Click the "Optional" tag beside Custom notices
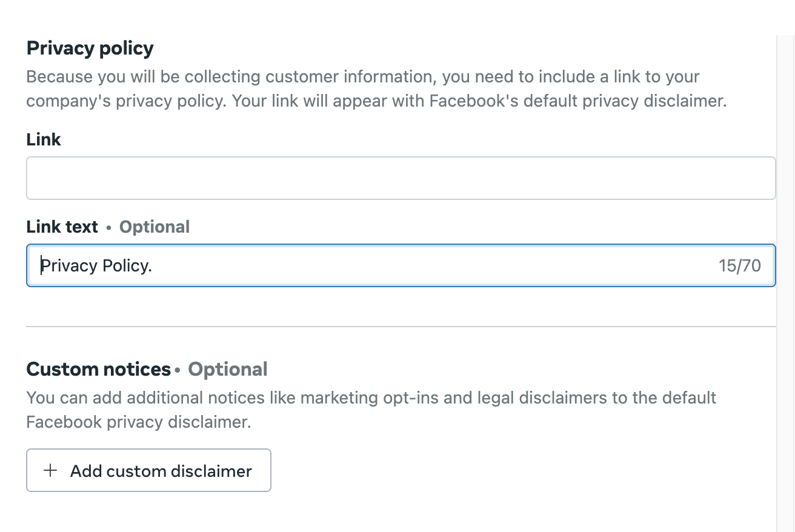795x532 pixels. tap(228, 369)
